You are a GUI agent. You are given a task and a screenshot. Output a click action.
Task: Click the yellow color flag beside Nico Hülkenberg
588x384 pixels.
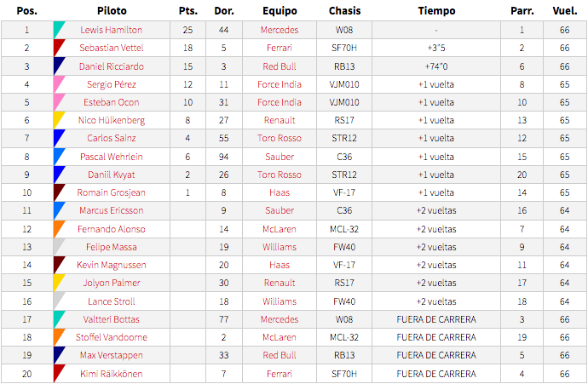click(60, 120)
